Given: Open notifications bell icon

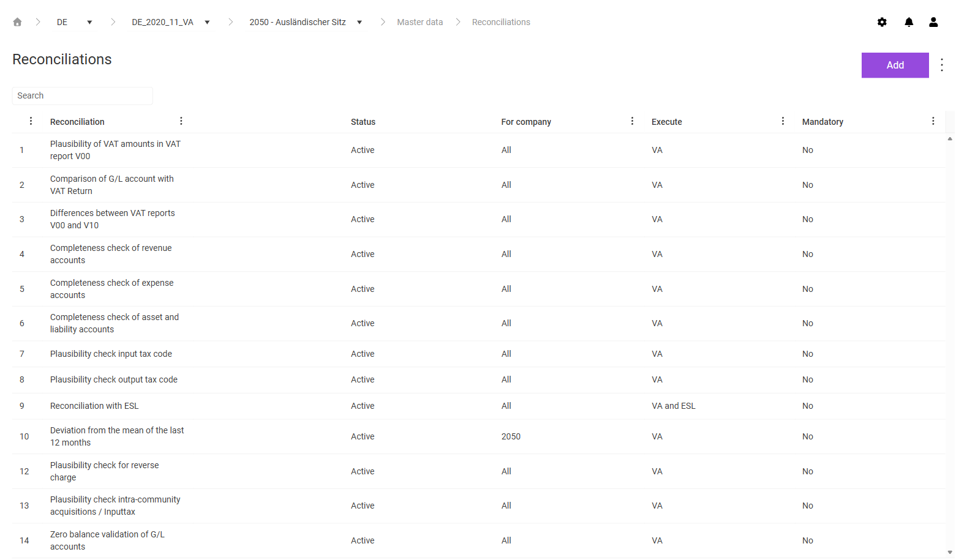Looking at the screenshot, I should (x=909, y=22).
